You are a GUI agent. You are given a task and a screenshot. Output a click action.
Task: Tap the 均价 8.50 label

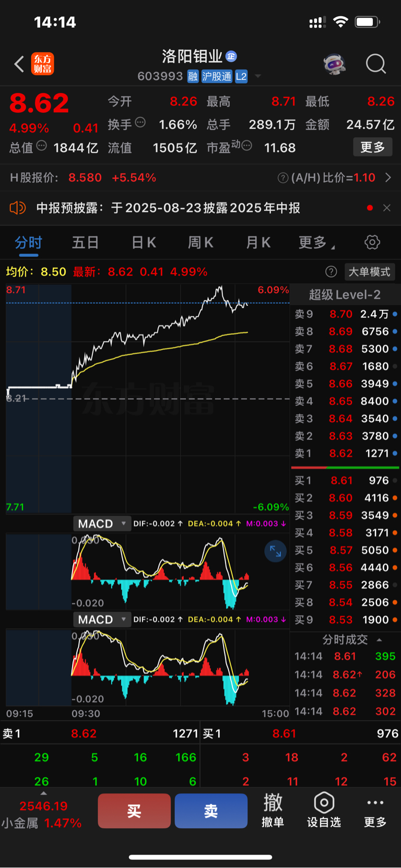point(36,272)
